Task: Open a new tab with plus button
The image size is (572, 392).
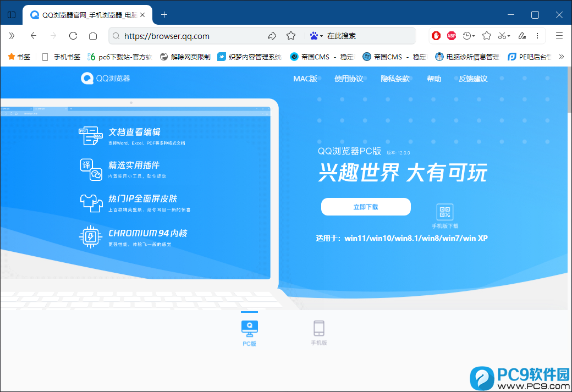Action: 164,15
